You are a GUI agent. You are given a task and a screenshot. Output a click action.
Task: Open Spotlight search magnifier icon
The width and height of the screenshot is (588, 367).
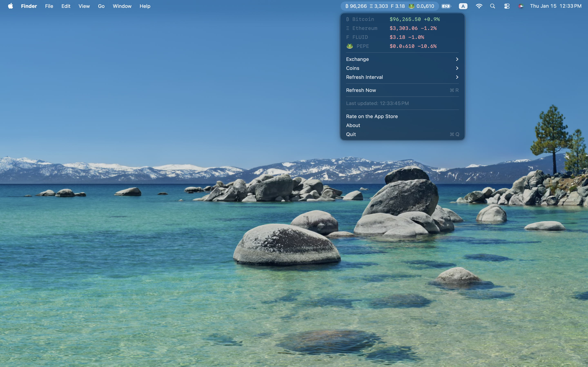click(492, 6)
